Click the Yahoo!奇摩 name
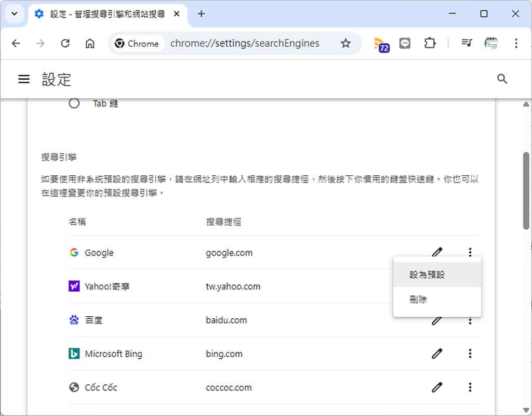The height and width of the screenshot is (416, 532). pyautogui.click(x=107, y=287)
